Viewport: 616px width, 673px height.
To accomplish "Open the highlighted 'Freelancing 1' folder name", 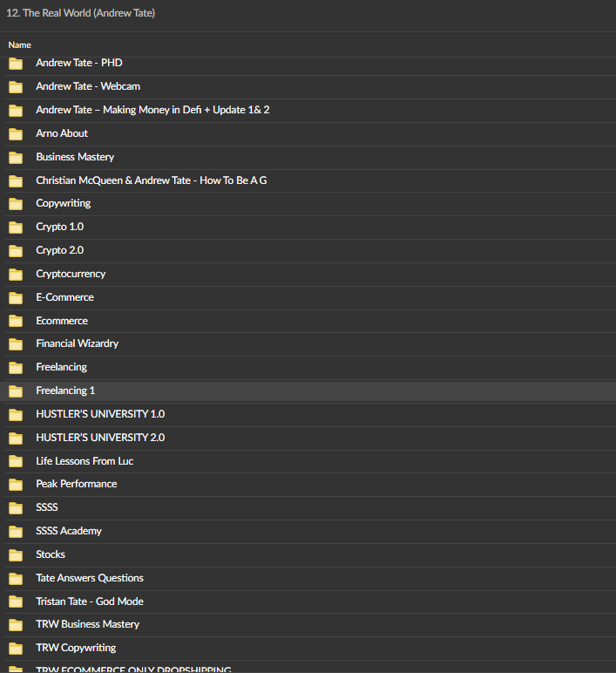I will point(65,391).
